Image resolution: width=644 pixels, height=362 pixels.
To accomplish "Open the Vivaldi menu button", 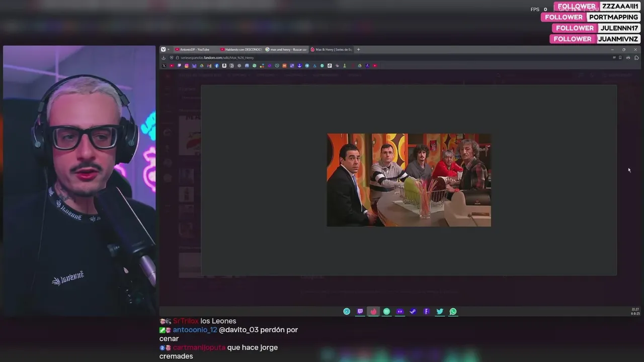I will 163,49.
